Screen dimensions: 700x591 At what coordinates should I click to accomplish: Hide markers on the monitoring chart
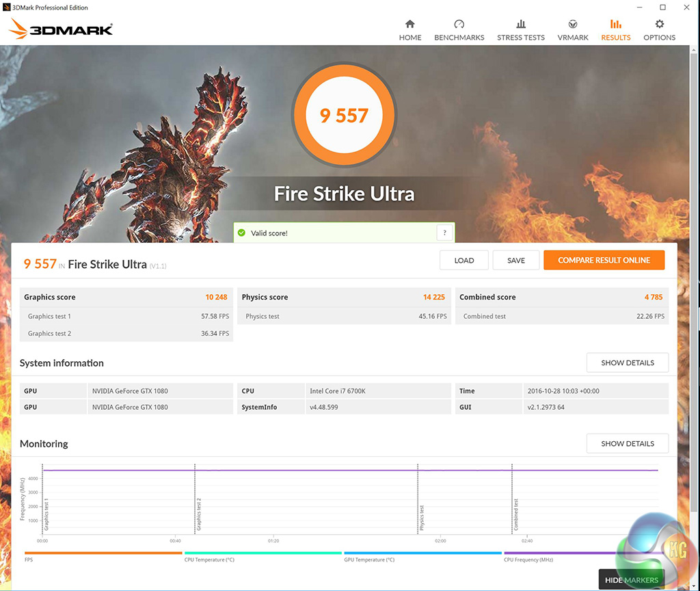pos(631,579)
